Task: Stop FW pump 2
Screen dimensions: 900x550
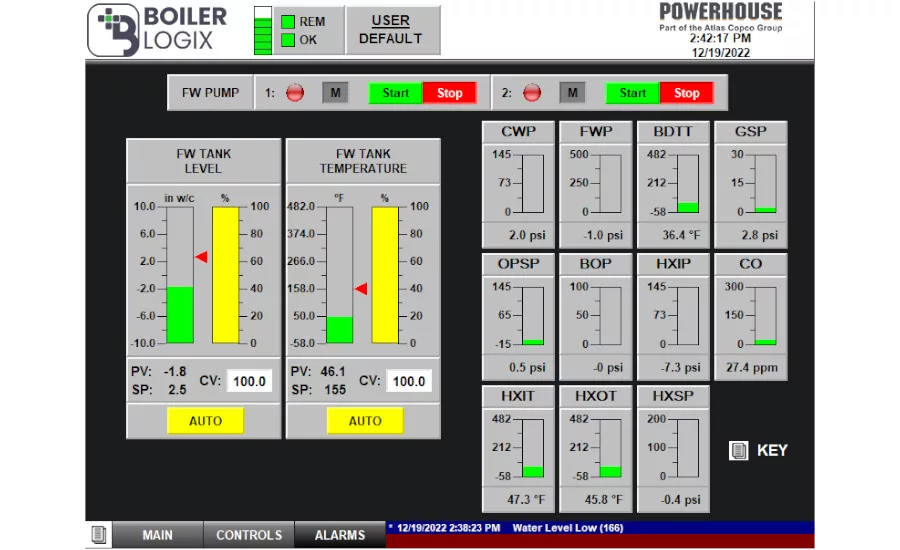Action: [686, 93]
